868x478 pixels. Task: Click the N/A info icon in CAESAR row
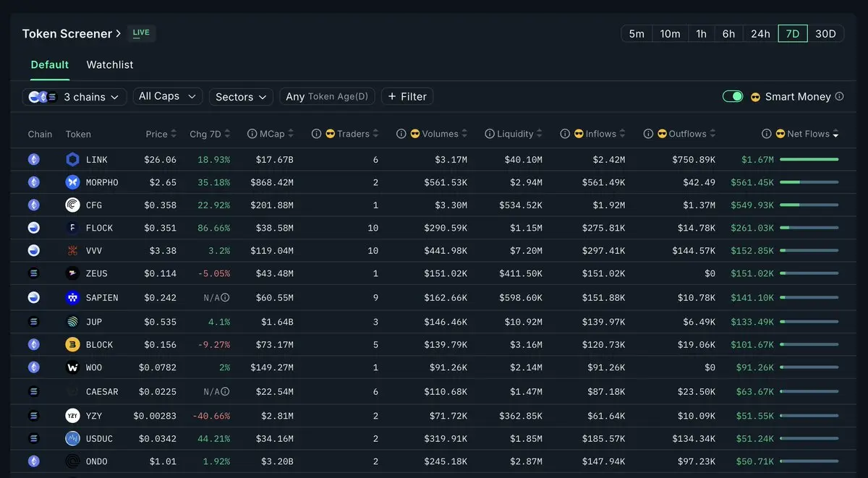pos(225,391)
